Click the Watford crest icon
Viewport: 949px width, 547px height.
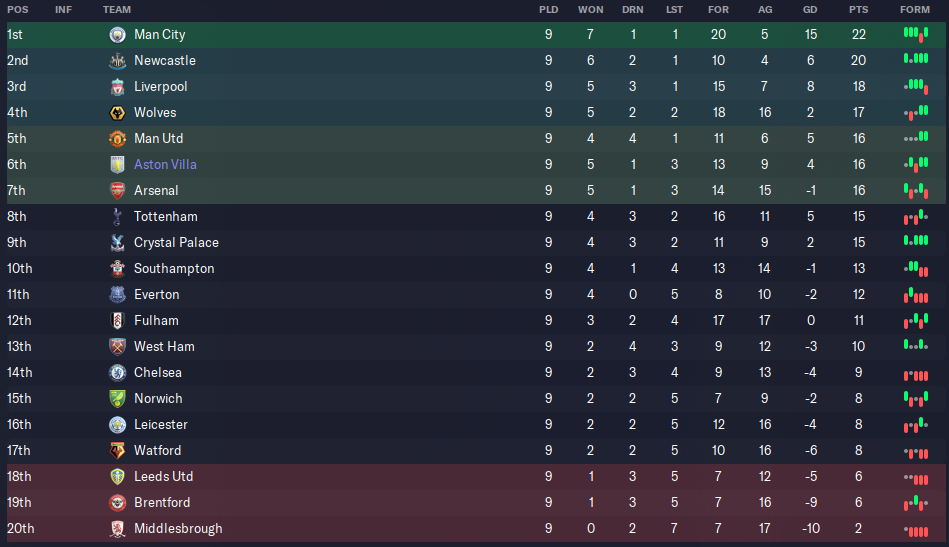pos(117,451)
